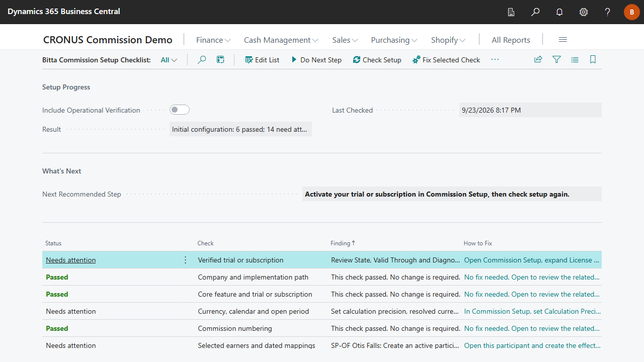Image resolution: width=644 pixels, height=362 pixels.
Task: Open the help question mark
Action: pos(608,12)
